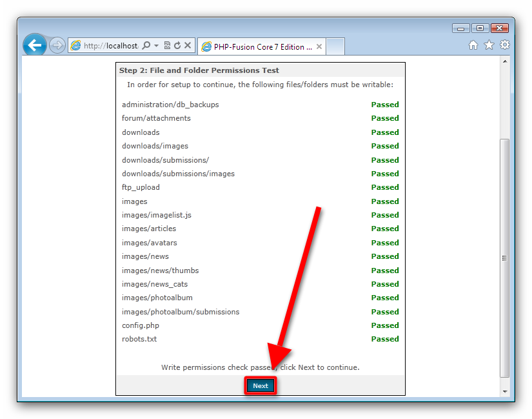
Task: Open Favorites with the star icon
Action: (489, 45)
